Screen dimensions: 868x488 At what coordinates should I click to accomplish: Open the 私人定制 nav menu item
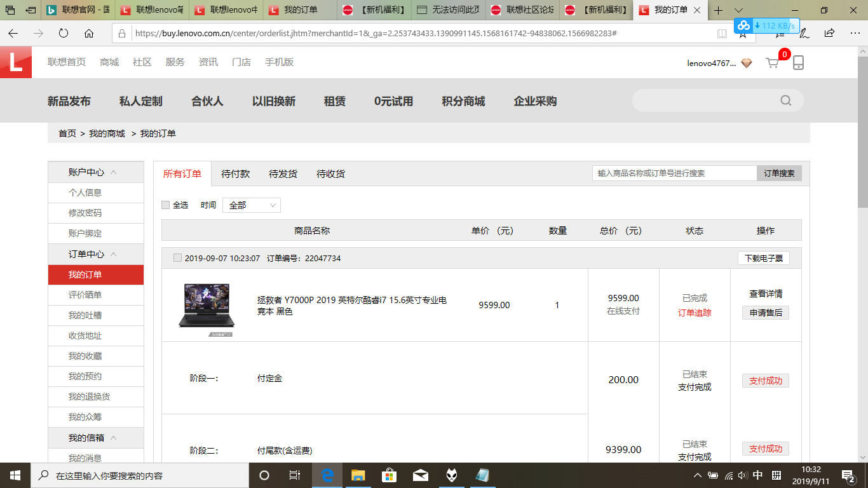click(140, 102)
